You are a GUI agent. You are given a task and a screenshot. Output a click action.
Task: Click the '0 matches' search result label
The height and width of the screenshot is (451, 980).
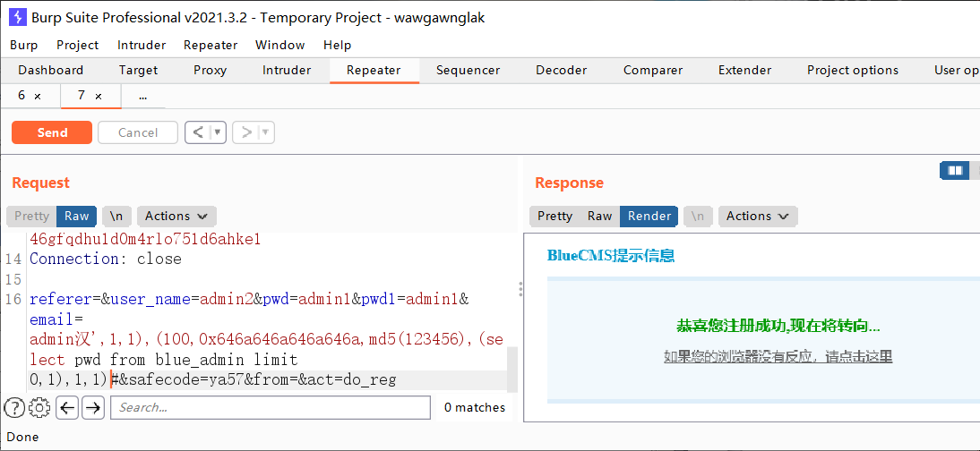tap(475, 408)
